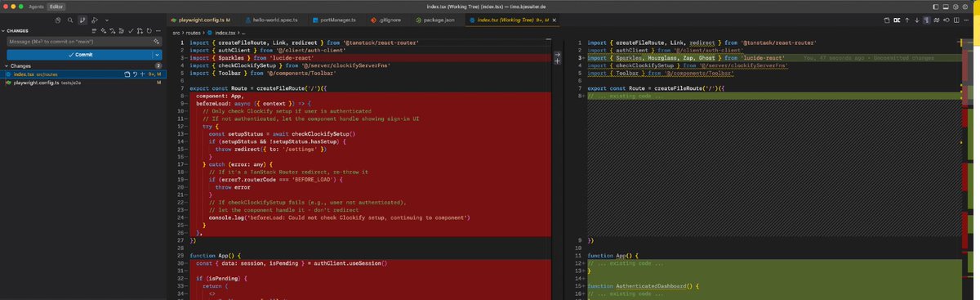Open file icon on index.tsx row
Screen dimensions: 980x300
point(127,74)
